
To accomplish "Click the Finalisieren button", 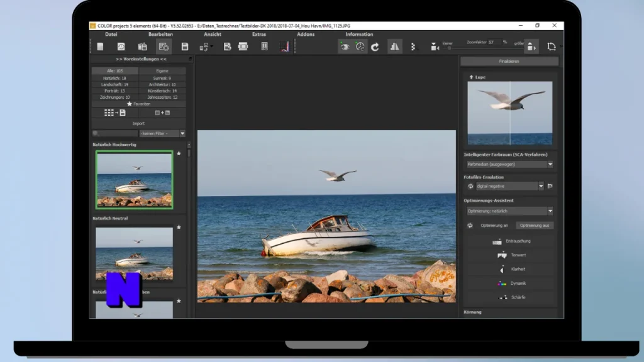I will pyautogui.click(x=509, y=61).
